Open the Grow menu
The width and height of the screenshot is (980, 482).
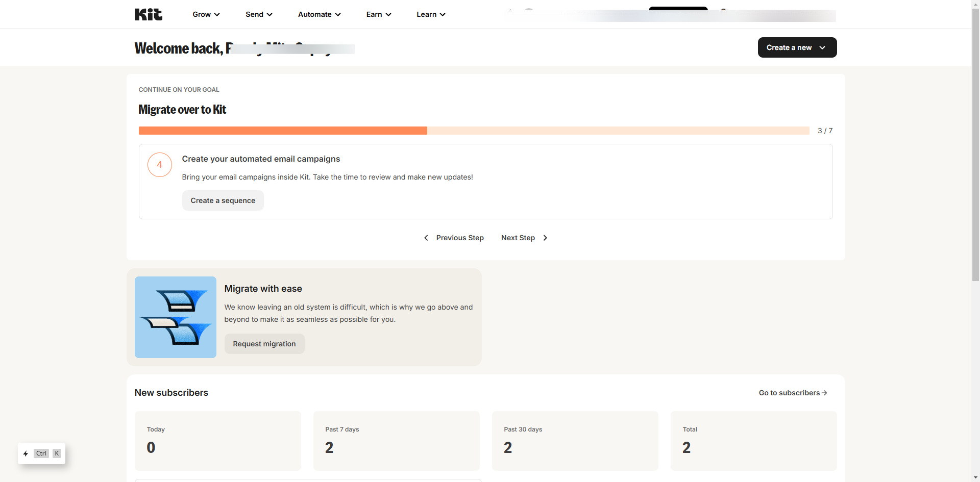(206, 14)
